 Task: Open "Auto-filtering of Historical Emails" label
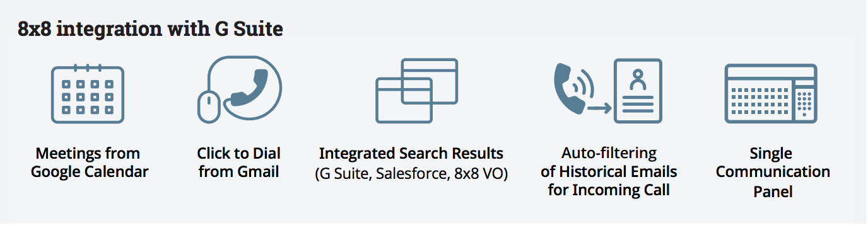pyautogui.click(x=609, y=162)
